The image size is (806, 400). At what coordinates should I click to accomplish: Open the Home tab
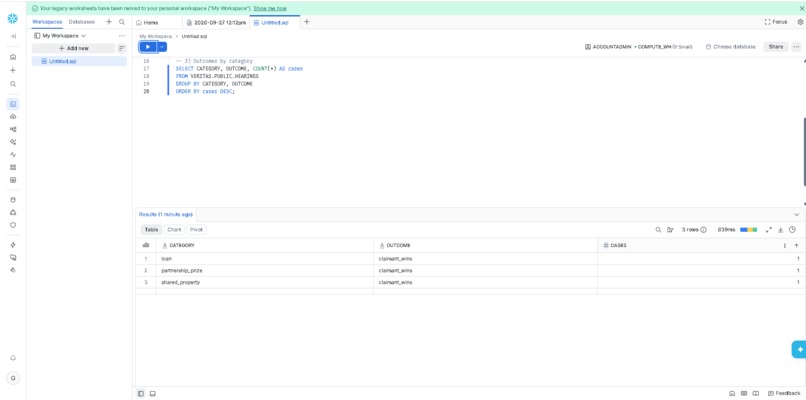(x=147, y=23)
